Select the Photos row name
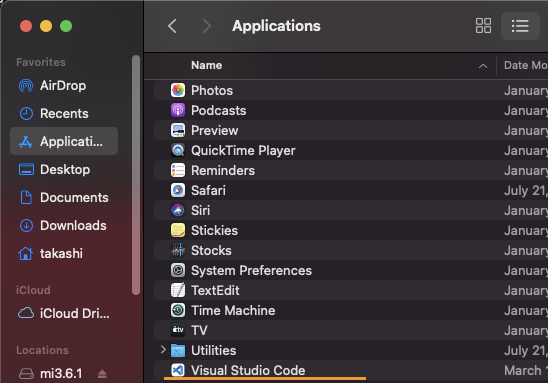The height and width of the screenshot is (383, 548). (x=212, y=91)
